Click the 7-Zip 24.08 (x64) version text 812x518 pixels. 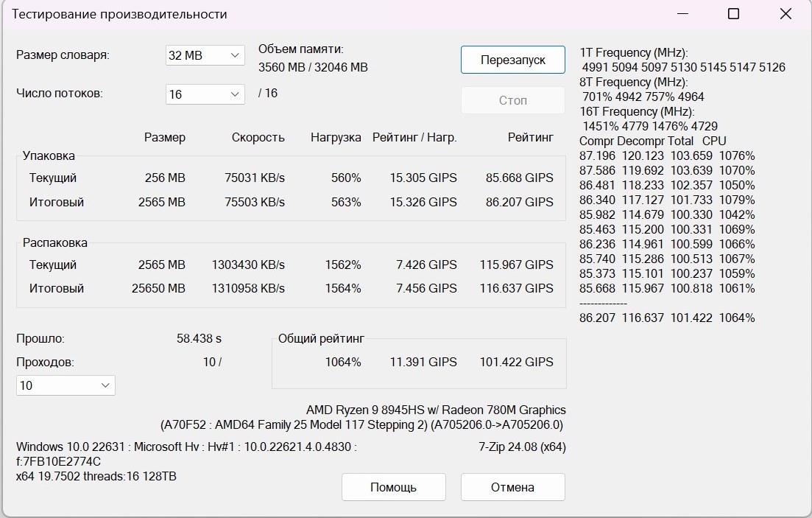point(522,447)
